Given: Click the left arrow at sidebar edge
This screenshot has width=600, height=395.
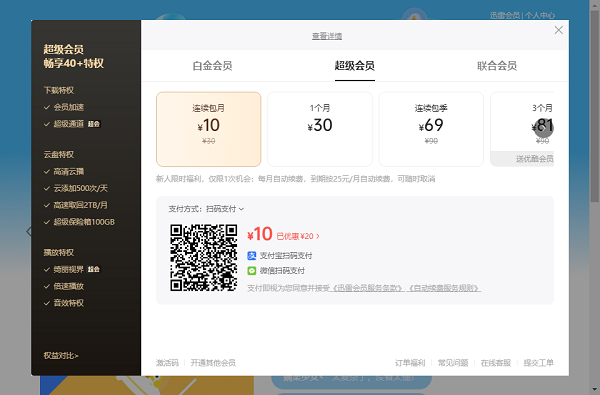Looking at the screenshot, I should [29, 231].
